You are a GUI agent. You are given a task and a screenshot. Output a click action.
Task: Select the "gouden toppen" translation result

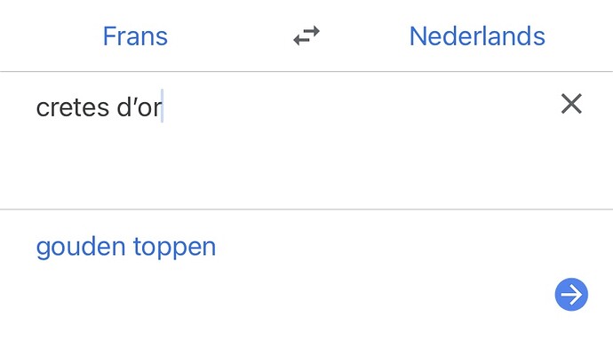[x=126, y=247]
